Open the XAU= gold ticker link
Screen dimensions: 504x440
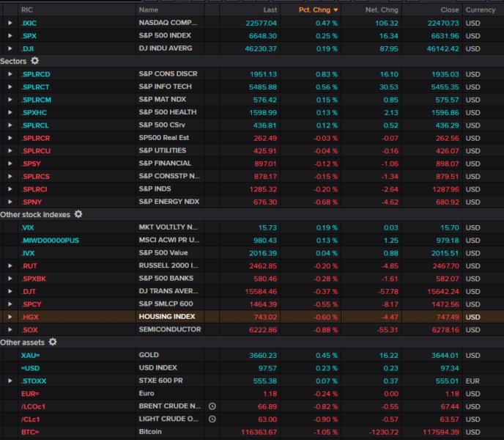pos(30,356)
